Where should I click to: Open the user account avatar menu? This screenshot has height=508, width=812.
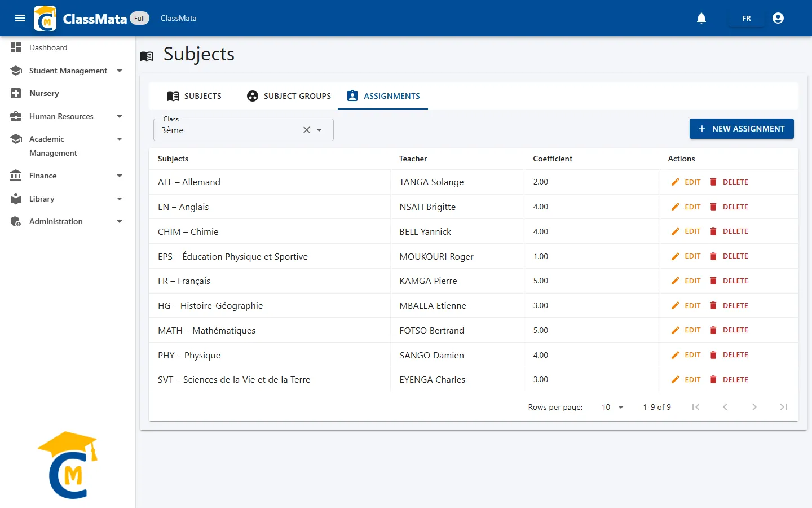(x=778, y=18)
